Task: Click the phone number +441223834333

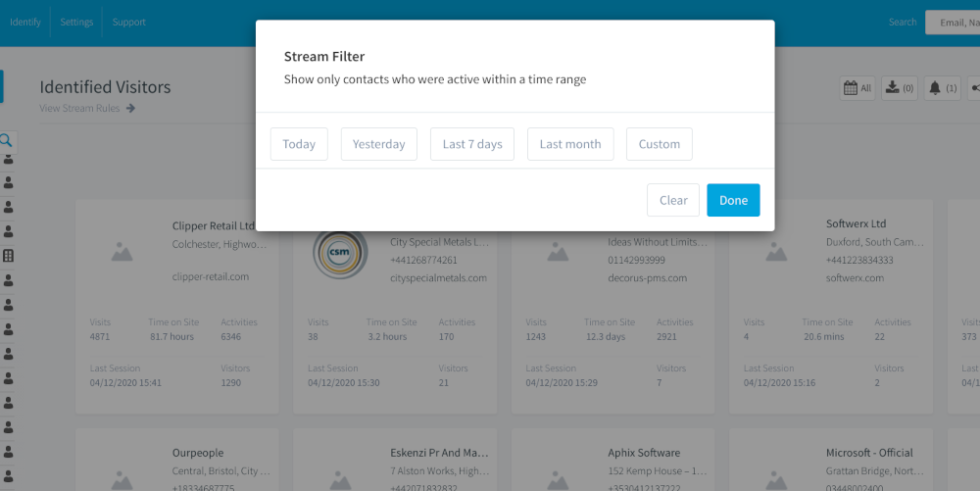Action: pos(859,260)
